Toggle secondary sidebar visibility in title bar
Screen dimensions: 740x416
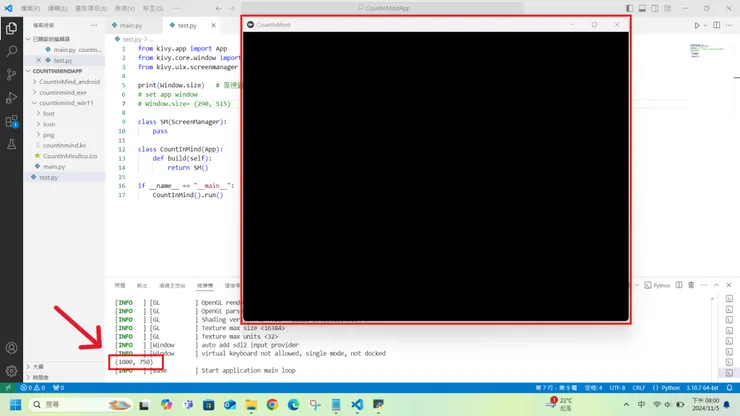pos(655,8)
